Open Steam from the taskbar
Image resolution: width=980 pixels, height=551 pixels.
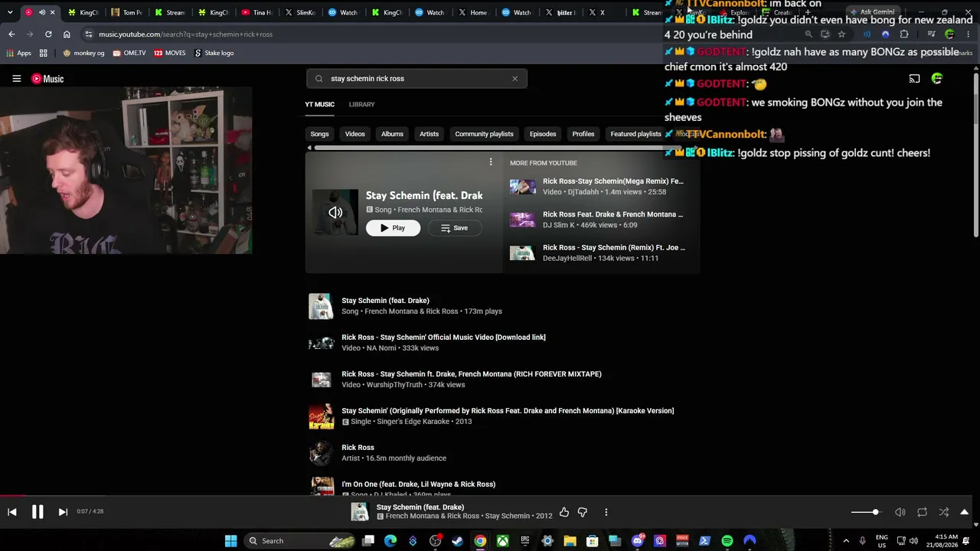pyautogui.click(x=458, y=541)
